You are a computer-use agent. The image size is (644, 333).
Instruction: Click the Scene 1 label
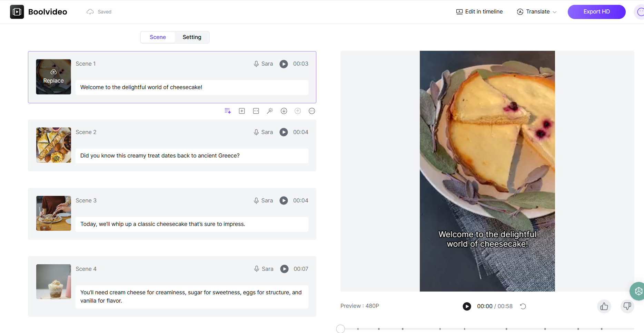click(x=86, y=64)
